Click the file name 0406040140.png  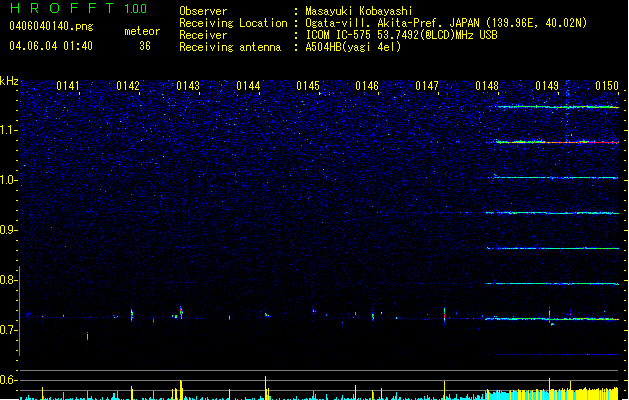51,26
